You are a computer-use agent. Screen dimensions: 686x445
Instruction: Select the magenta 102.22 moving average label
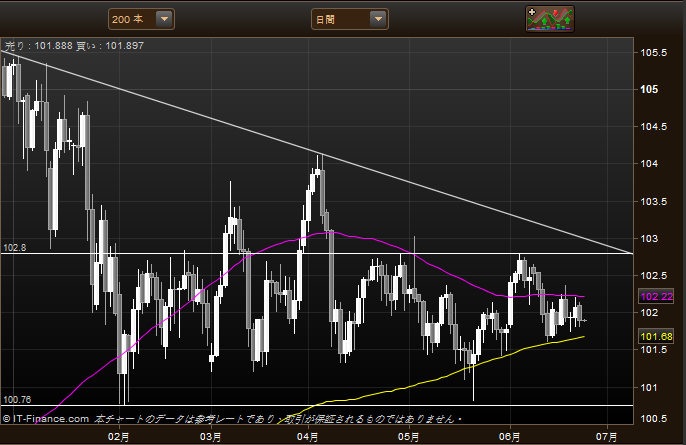[x=656, y=296]
